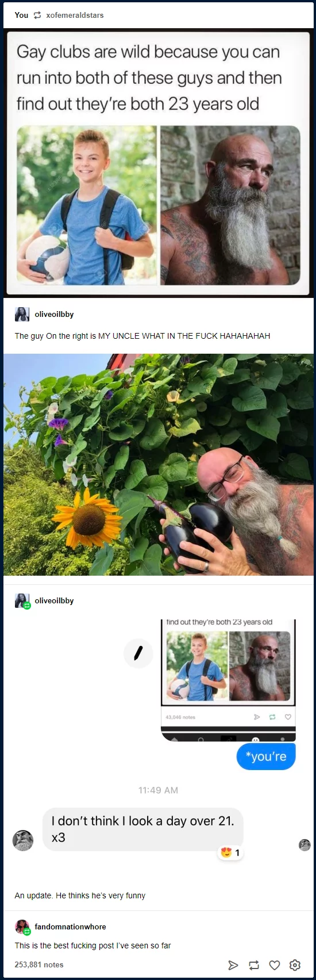Reblog the post using the footer reblog icon
The height and width of the screenshot is (980, 316).
coord(253,964)
